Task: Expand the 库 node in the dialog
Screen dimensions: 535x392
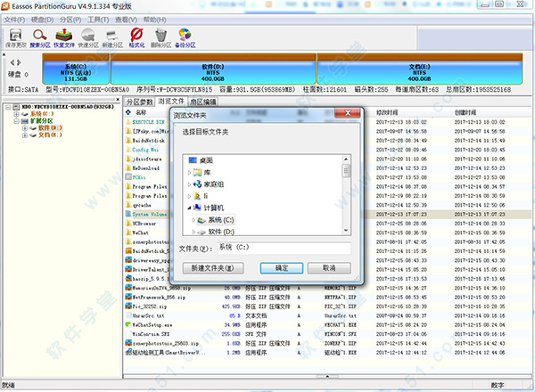Action: click(x=189, y=173)
